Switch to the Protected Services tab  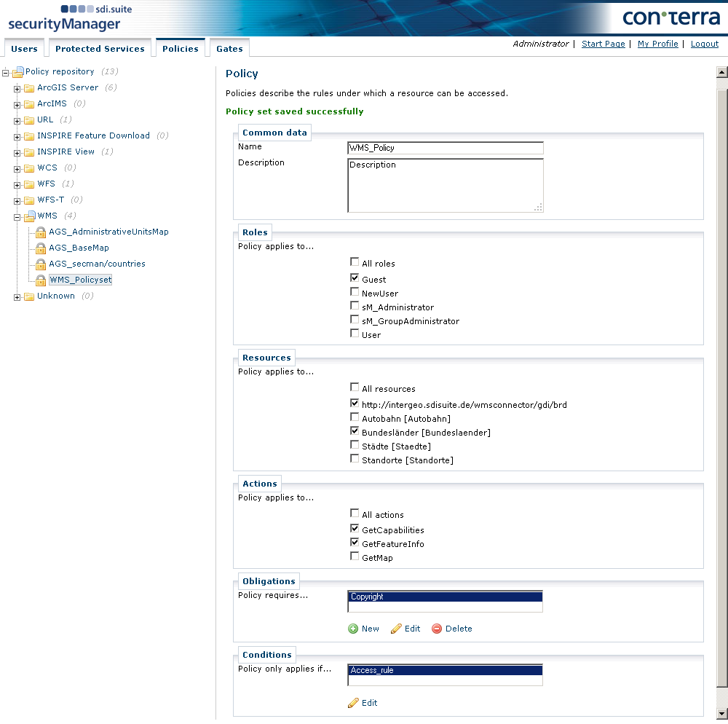[100, 48]
